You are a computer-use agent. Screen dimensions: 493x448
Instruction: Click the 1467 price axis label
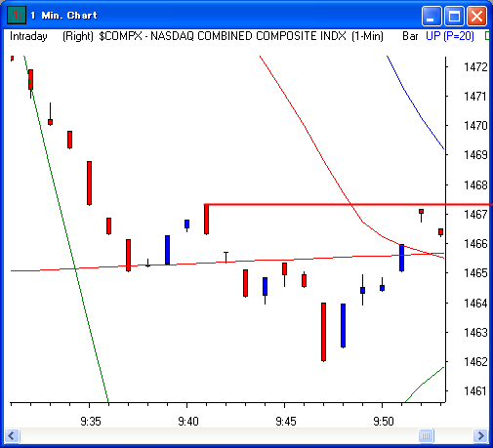[x=475, y=215]
